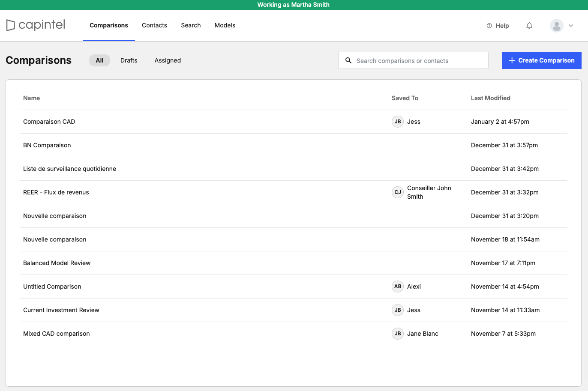Open REER - Flux de revenus
Viewport: 588px width, 391px height.
tap(294, 192)
